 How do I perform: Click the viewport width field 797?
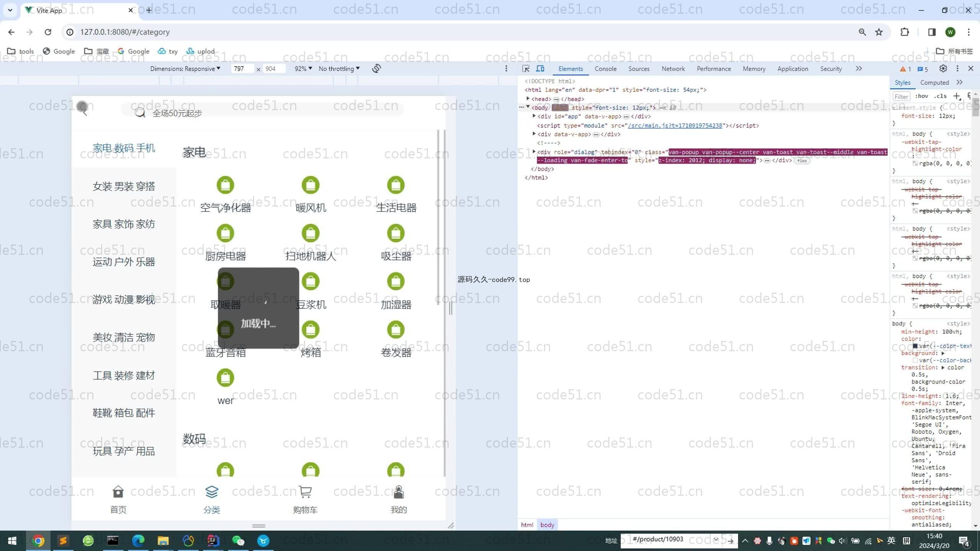(x=242, y=68)
